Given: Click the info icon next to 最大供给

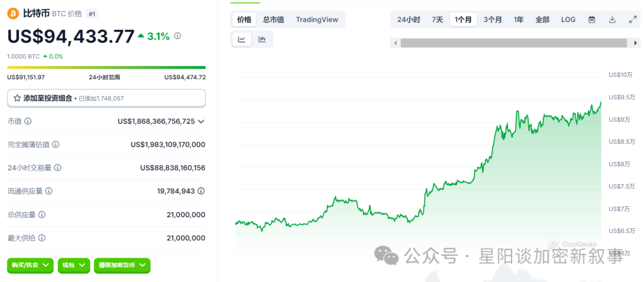Looking at the screenshot, I should 42,238.
